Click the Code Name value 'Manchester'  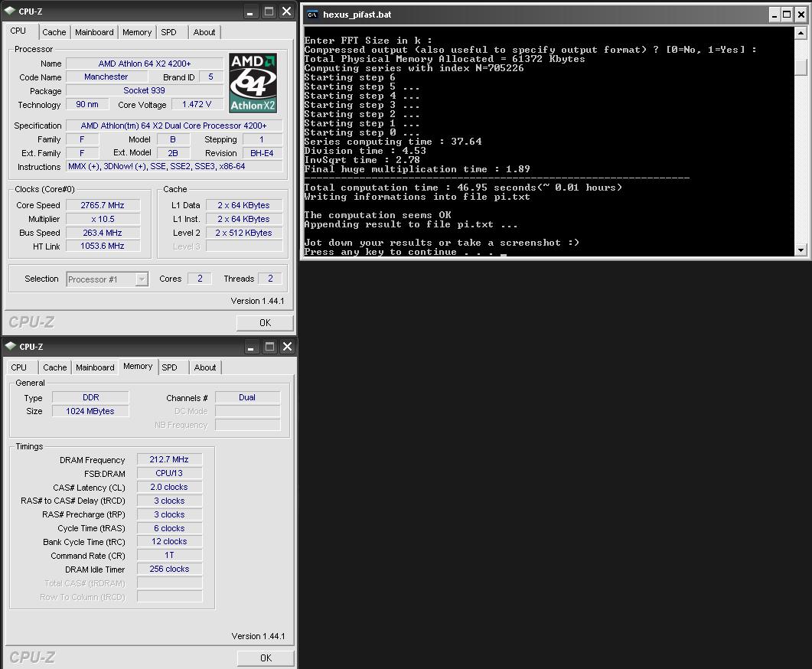click(106, 77)
